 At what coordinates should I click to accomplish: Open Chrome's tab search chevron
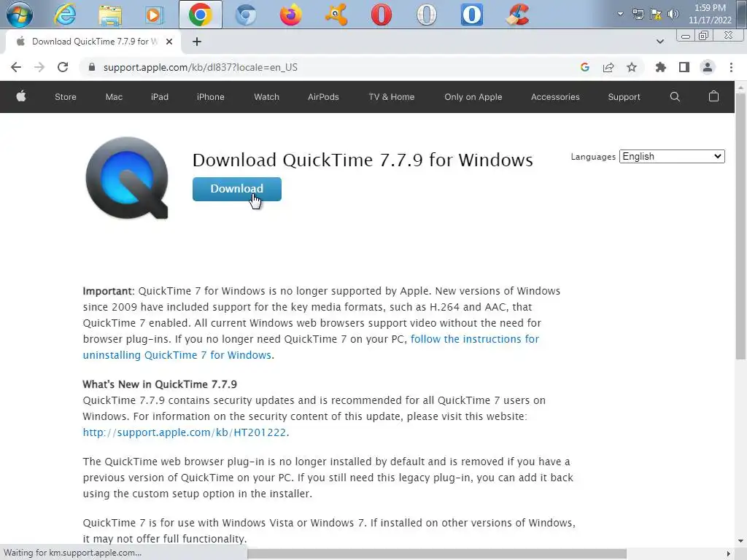[659, 42]
